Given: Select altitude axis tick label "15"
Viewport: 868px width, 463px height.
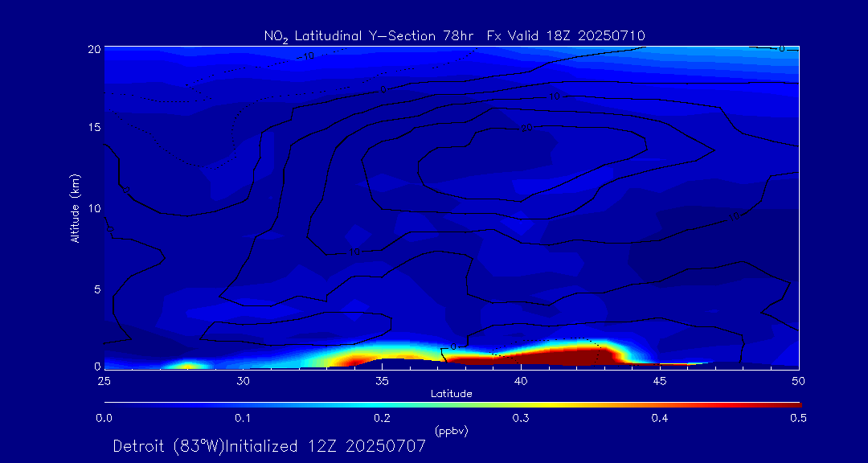Looking at the screenshot, I should 95,127.
